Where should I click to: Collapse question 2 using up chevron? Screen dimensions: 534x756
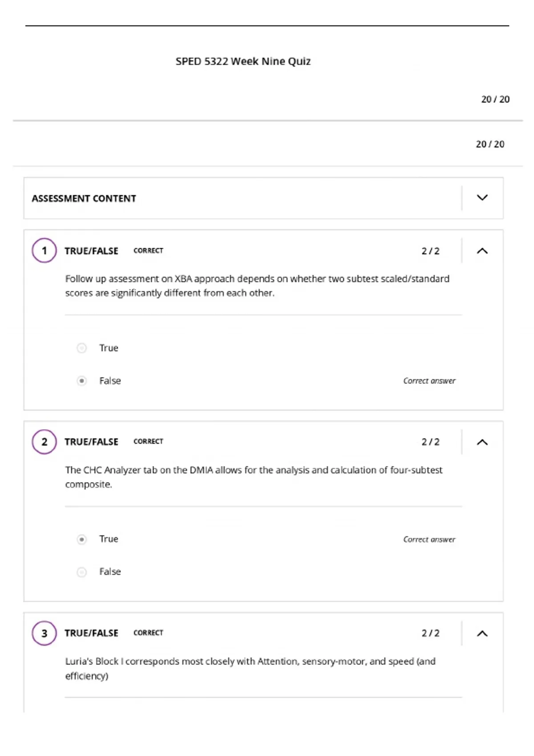(482, 442)
